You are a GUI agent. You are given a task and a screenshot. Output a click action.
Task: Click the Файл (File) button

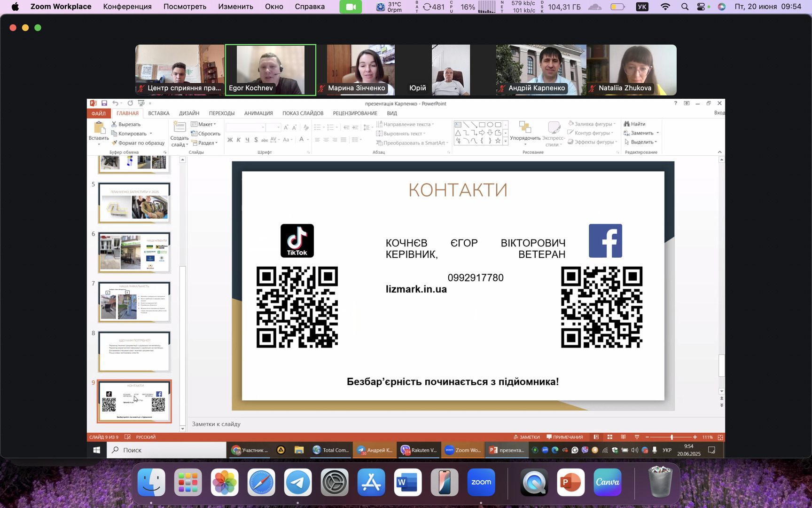(99, 113)
